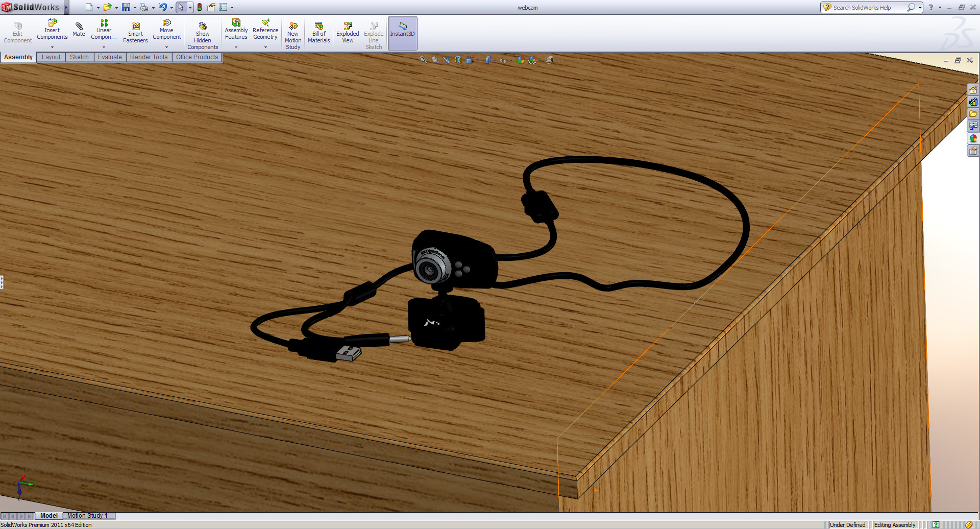
Task: Open dropdown arrow next to Undo
Action: (171, 8)
